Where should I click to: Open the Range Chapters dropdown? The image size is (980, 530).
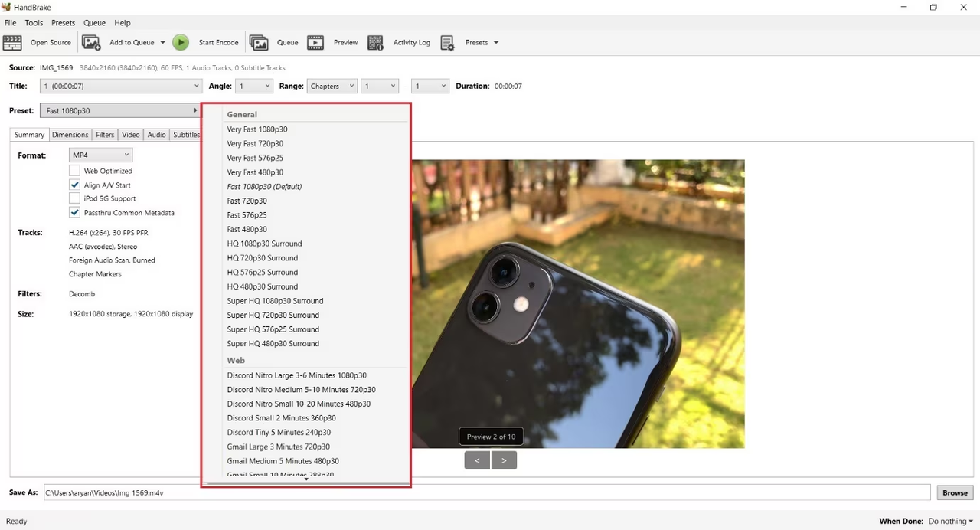click(x=332, y=87)
